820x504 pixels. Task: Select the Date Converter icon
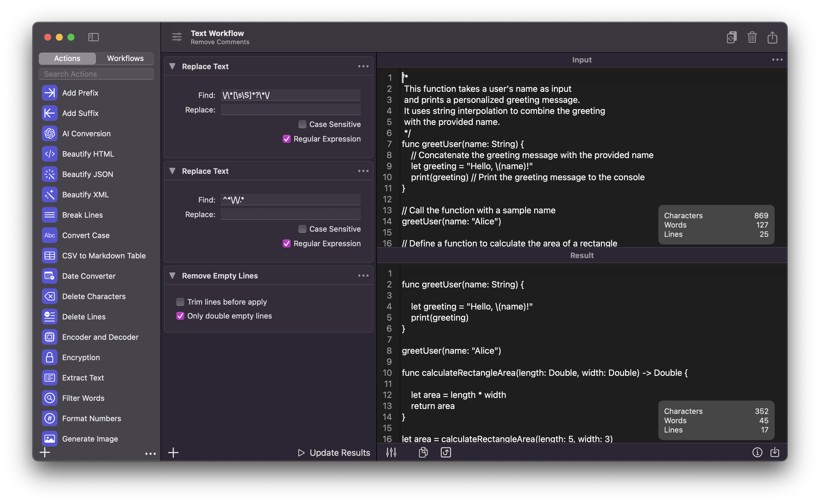coord(50,276)
